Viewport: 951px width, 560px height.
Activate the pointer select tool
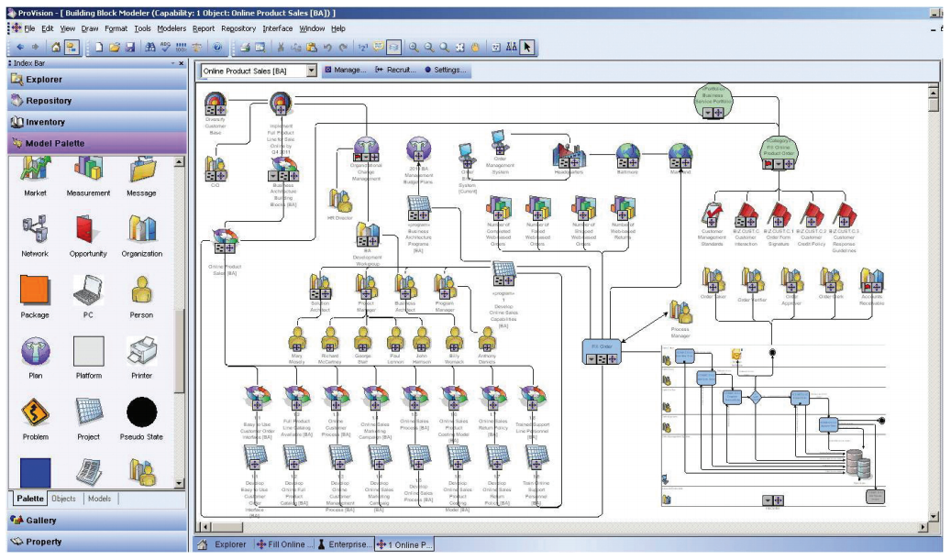point(527,47)
